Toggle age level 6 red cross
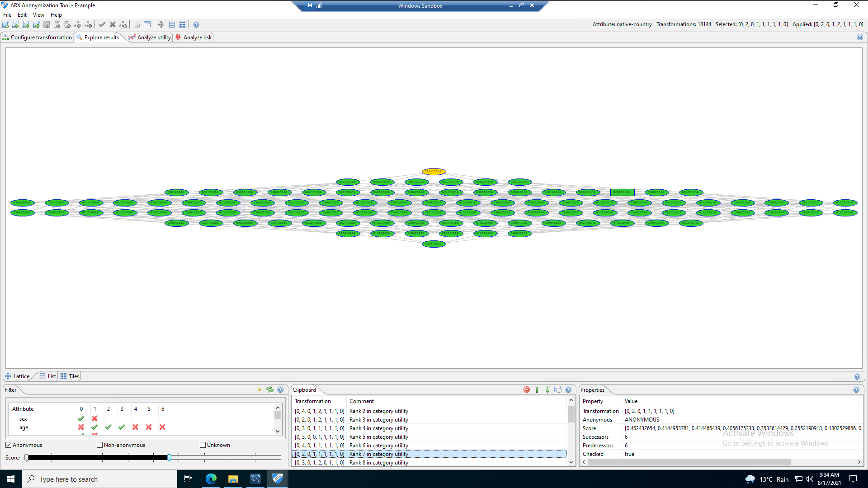The image size is (868, 488). coord(162,427)
